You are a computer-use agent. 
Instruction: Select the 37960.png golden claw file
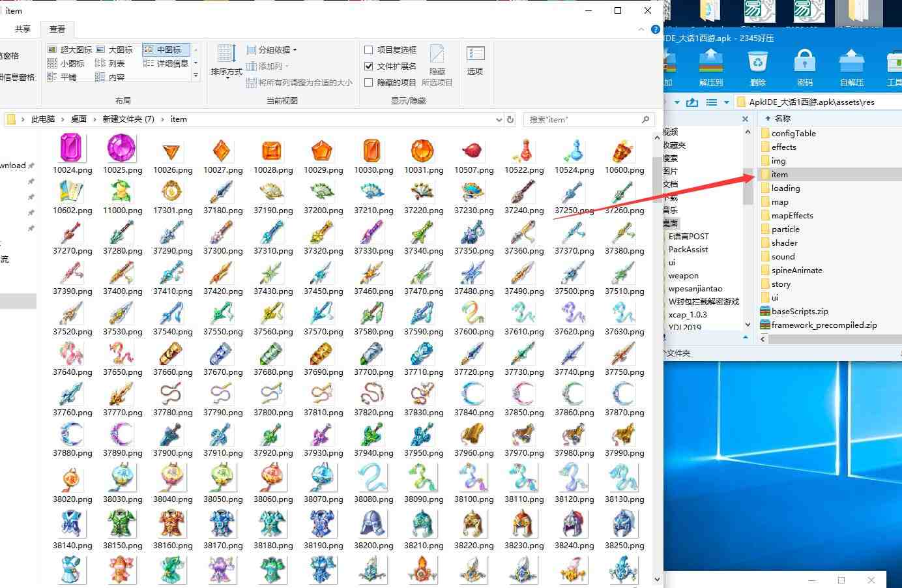pyautogui.click(x=474, y=437)
